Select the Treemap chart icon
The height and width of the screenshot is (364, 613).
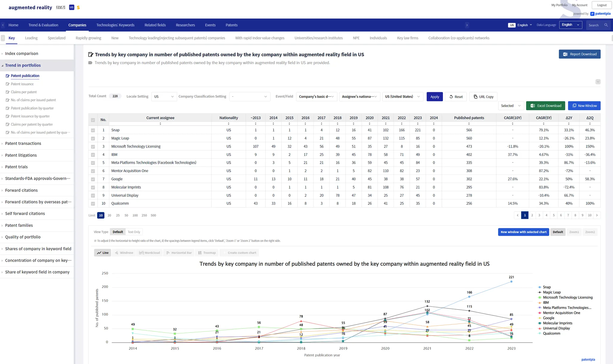click(x=200, y=253)
